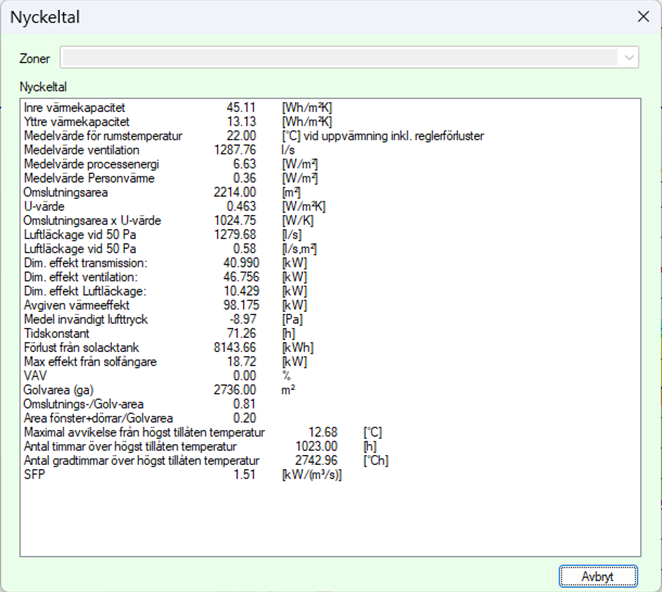Click the Zoner combo box arrow
The height and width of the screenshot is (592, 662).
tap(629, 58)
